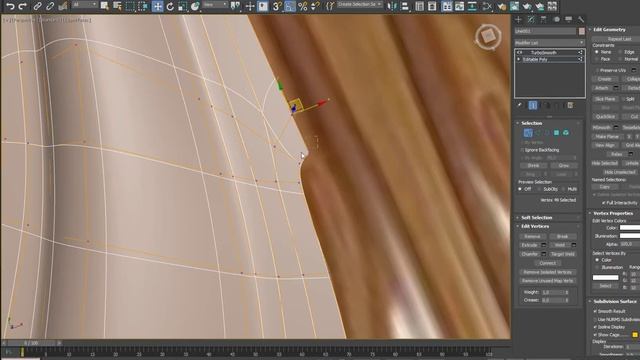Set Constraints to Face
Image resolution: width=640 pixels, height=360 pixels.
597,59
